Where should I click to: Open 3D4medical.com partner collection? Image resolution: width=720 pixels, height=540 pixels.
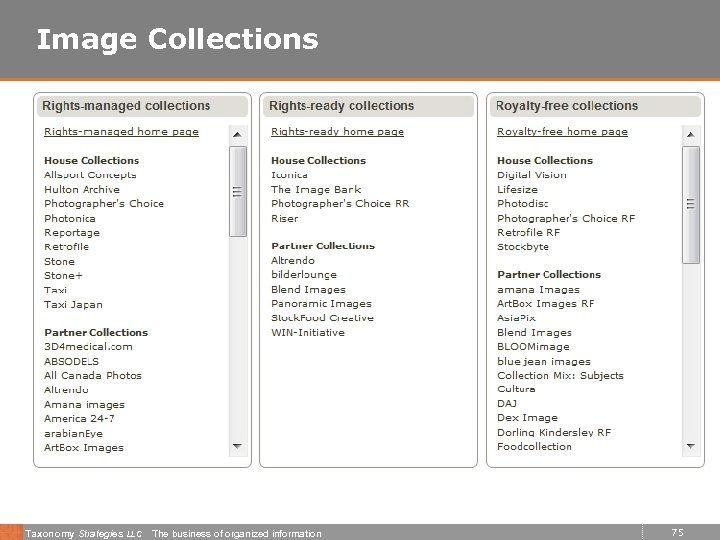[x=88, y=347]
